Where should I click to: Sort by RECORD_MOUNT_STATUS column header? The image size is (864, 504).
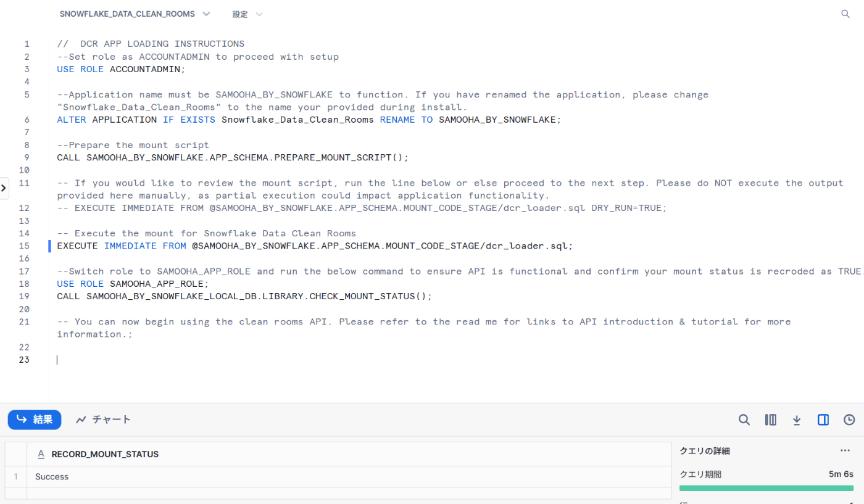pyautogui.click(x=105, y=454)
